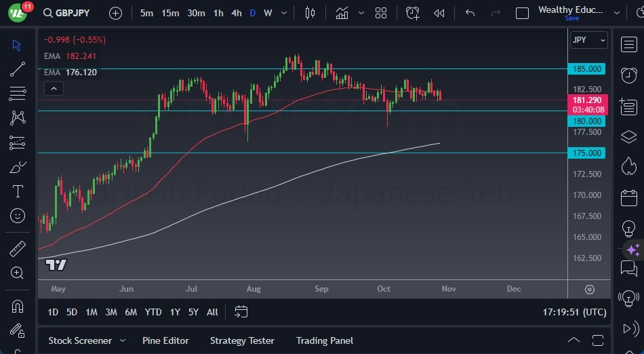The height and width of the screenshot is (354, 644).
Task: Set date range to 3M
Action: (x=111, y=312)
